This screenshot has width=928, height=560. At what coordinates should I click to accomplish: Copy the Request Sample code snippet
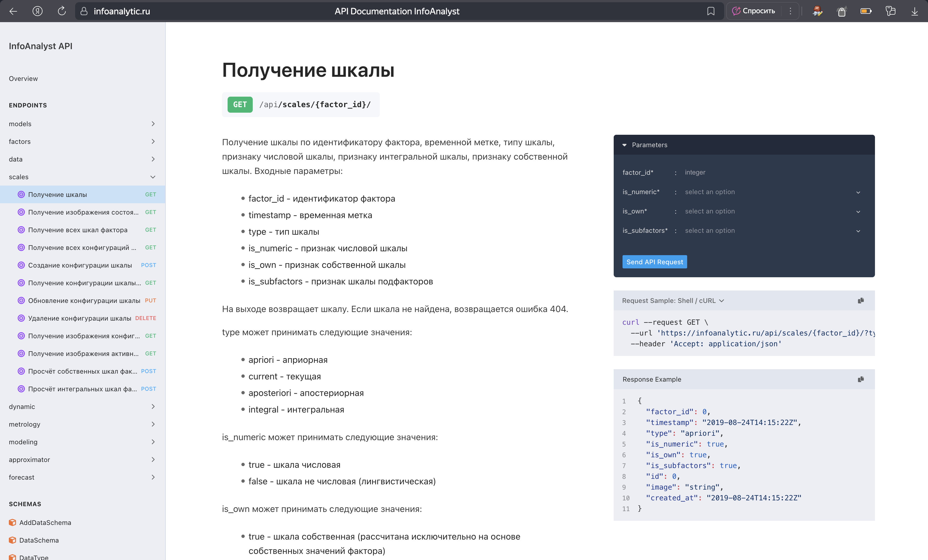861,300
